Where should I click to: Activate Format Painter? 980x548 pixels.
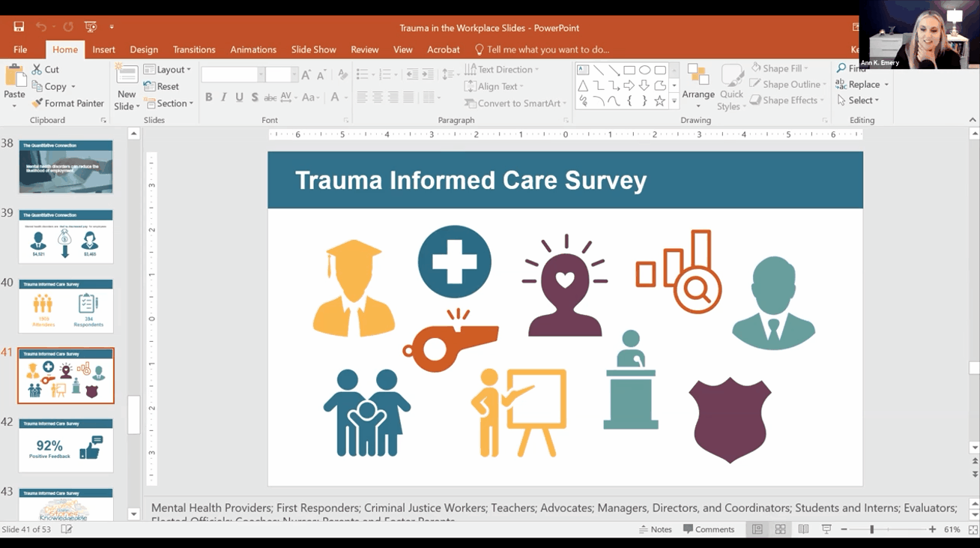pyautogui.click(x=68, y=103)
